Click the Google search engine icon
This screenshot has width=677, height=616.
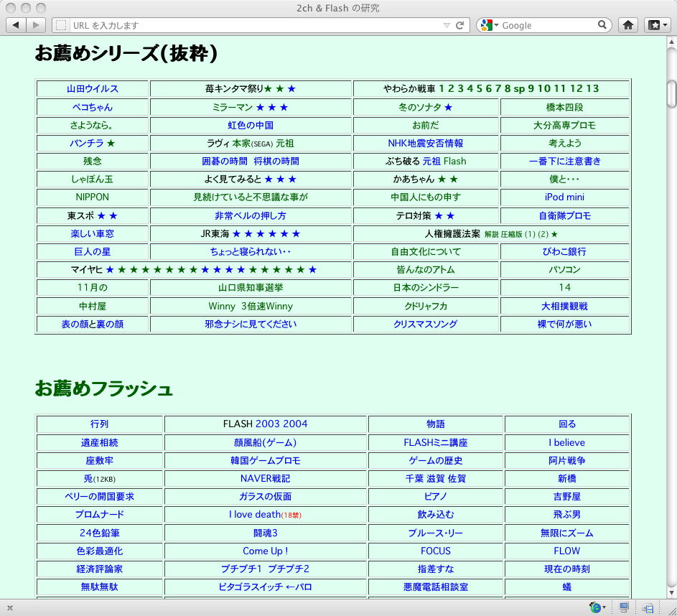click(487, 25)
